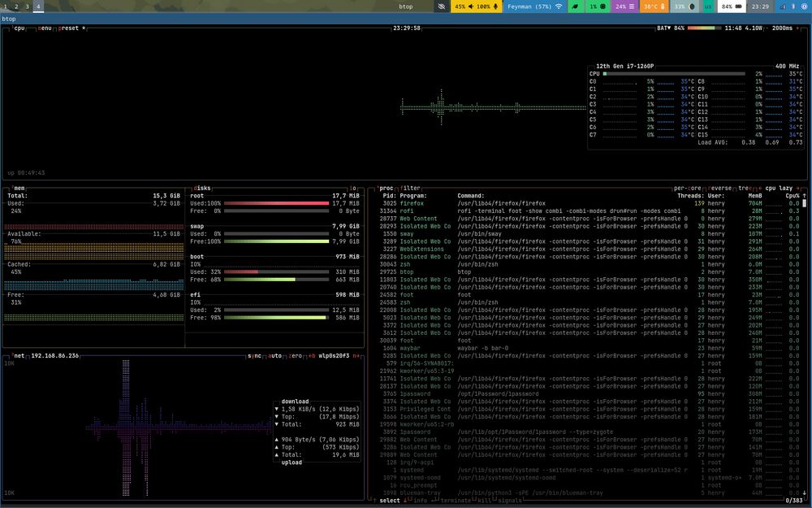
Task: Mute the microphone icon
Action: click(495, 7)
